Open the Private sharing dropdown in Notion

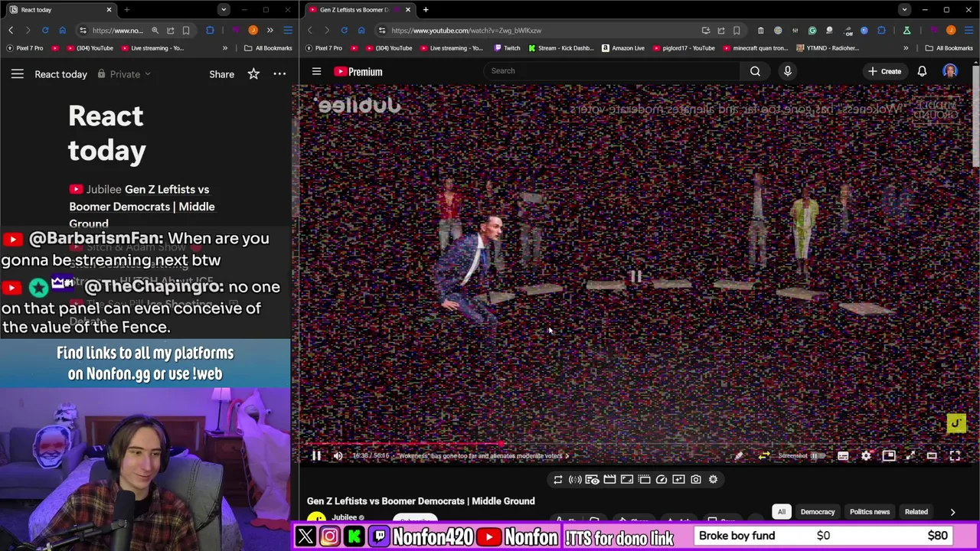(x=125, y=74)
